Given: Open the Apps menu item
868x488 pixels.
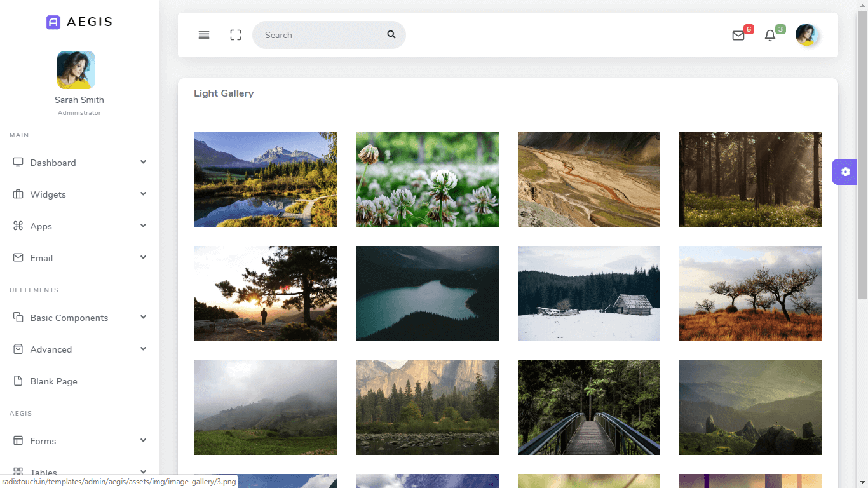Looking at the screenshot, I should tap(79, 226).
